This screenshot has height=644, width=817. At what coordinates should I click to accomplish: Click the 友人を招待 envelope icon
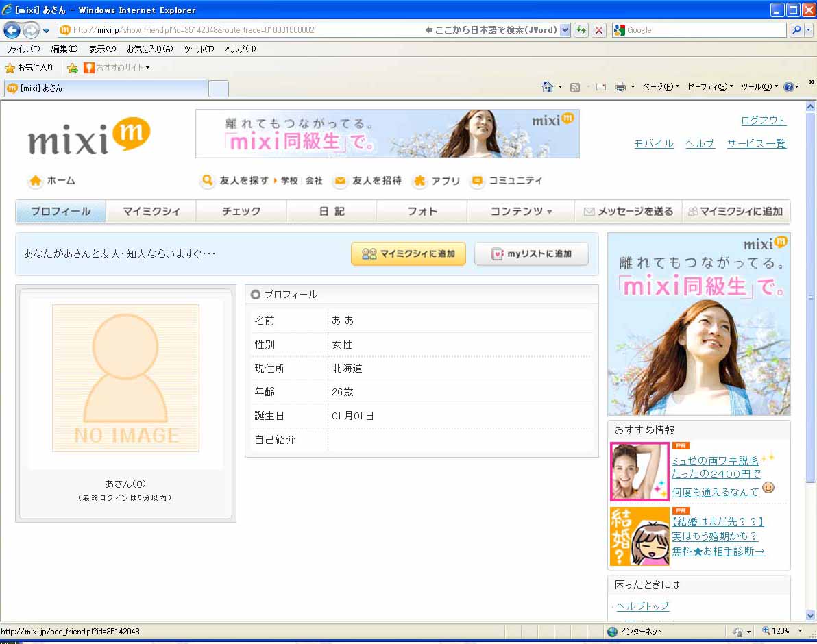pyautogui.click(x=340, y=181)
